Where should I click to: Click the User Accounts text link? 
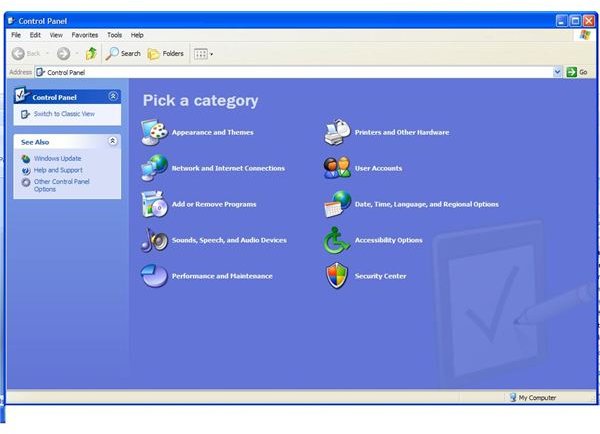[x=378, y=168]
